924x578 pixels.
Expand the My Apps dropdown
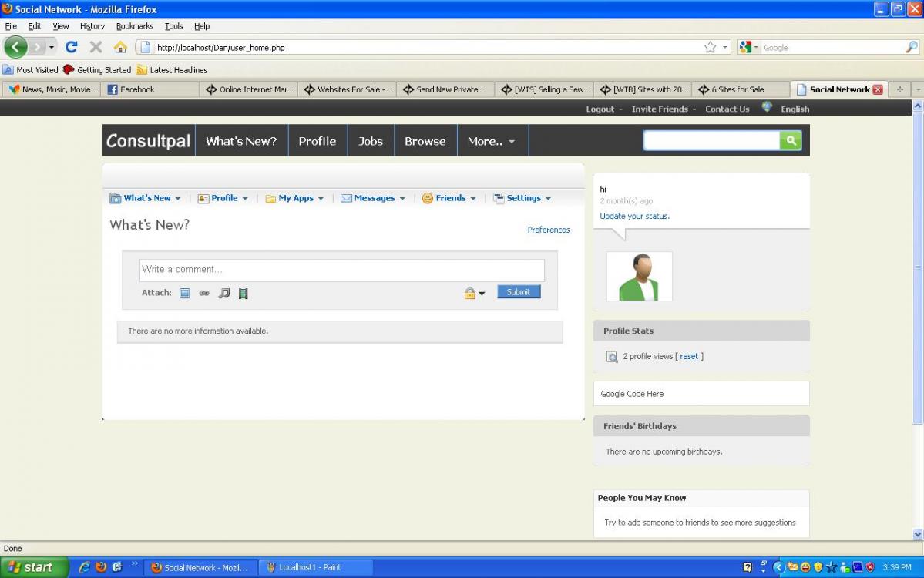(x=321, y=199)
